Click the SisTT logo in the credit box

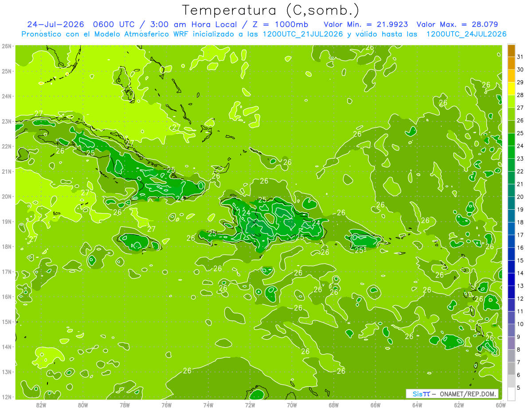tap(421, 394)
